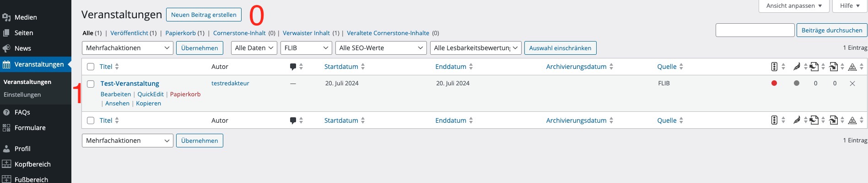This screenshot has height=183, width=868.
Task: Tick the Test-Veranstaltung row checkbox
Action: [x=91, y=84]
